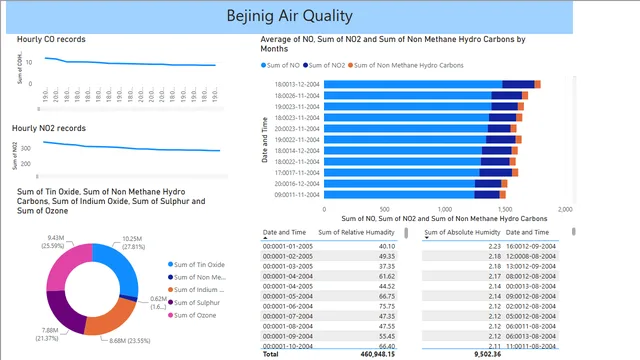The image size is (640, 360).
Task: Click the 18:0013-12-2004 bar
Action: point(432,84)
